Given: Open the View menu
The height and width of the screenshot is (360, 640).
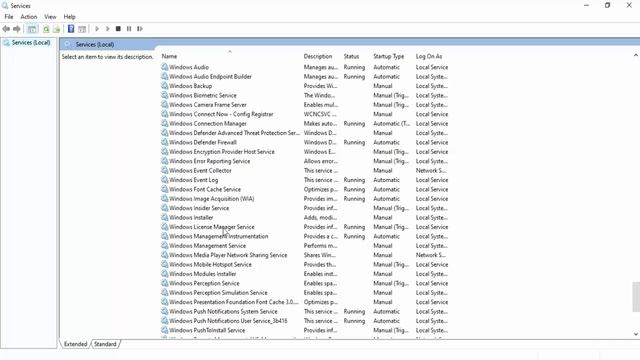Looking at the screenshot, I should [x=50, y=17].
